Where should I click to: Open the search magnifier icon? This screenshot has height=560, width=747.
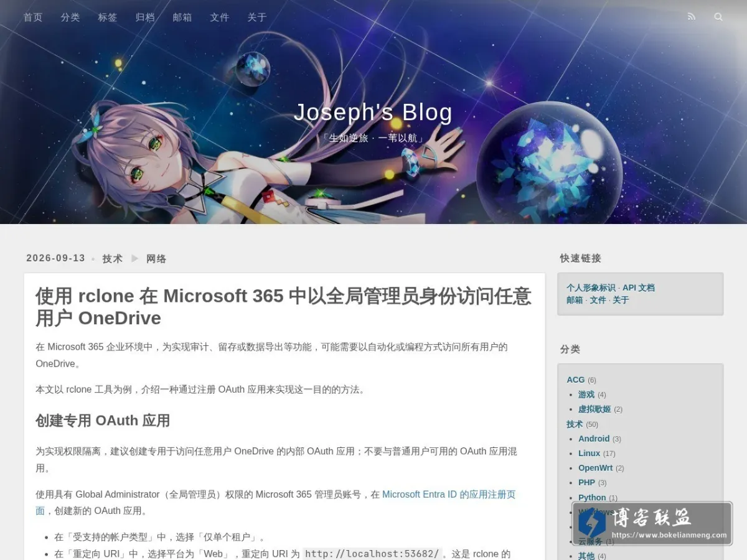pos(718,17)
